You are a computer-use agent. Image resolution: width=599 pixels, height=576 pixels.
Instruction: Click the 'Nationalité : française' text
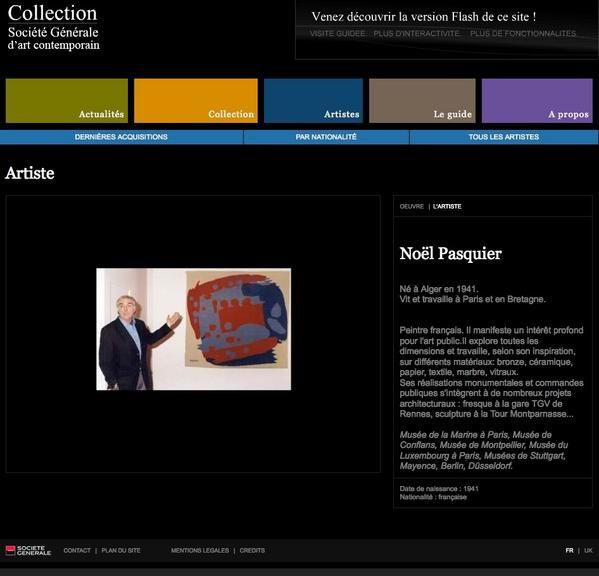(433, 497)
